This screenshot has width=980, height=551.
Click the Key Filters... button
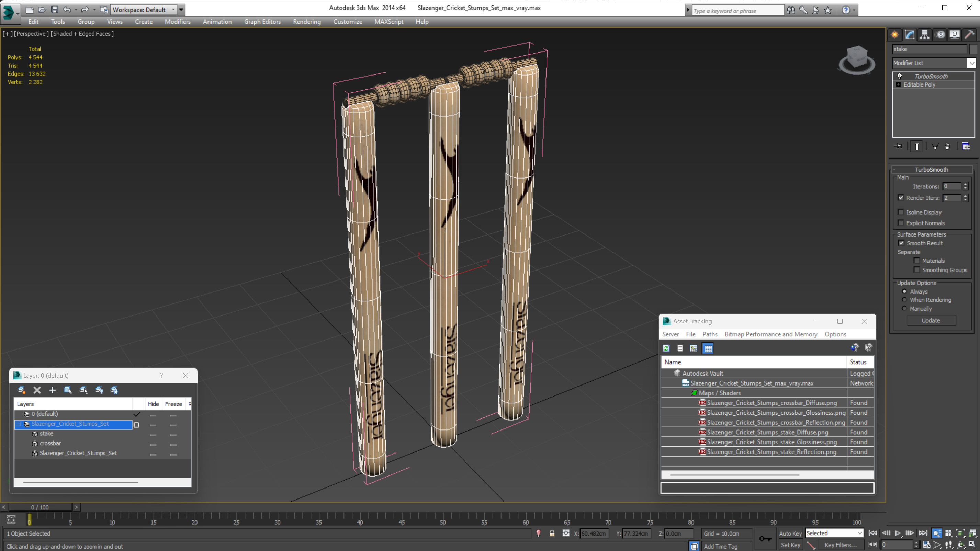tap(841, 545)
